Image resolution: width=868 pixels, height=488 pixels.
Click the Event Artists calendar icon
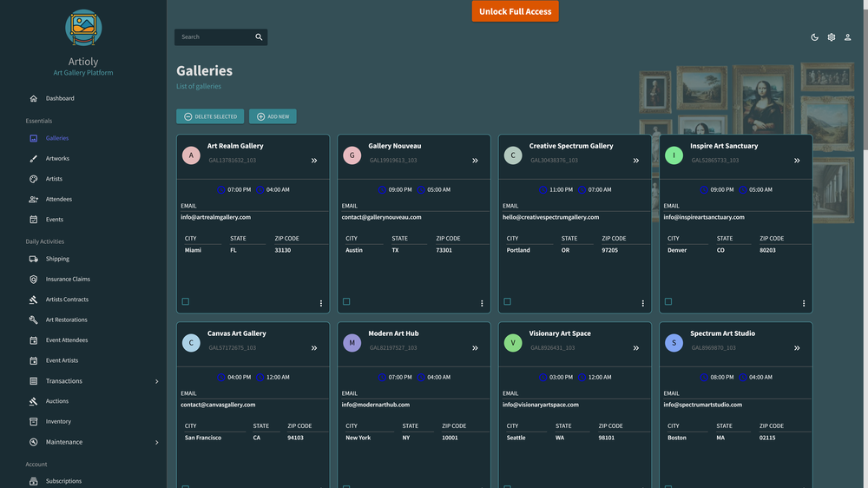[33, 360]
